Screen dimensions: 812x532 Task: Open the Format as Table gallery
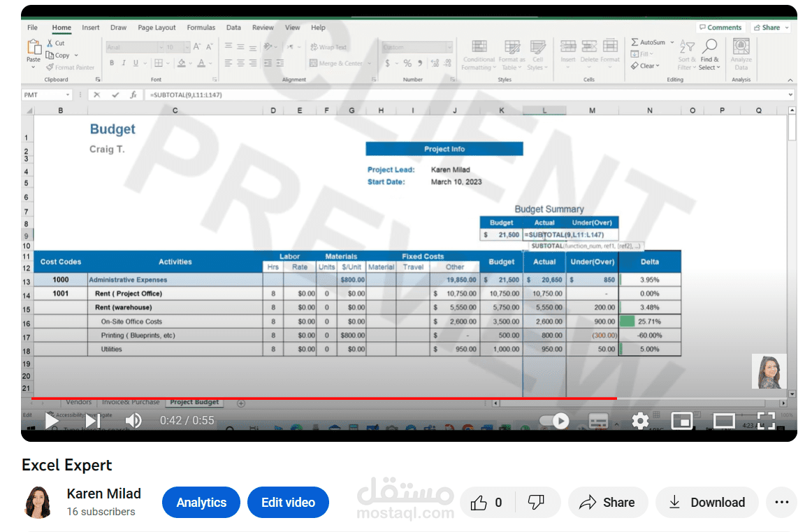click(512, 55)
